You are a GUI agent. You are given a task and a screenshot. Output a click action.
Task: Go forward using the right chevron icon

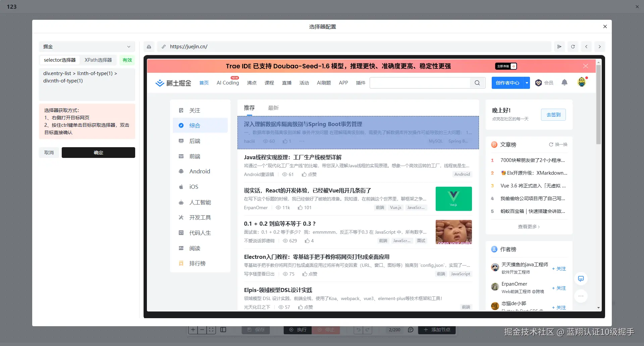[600, 47]
